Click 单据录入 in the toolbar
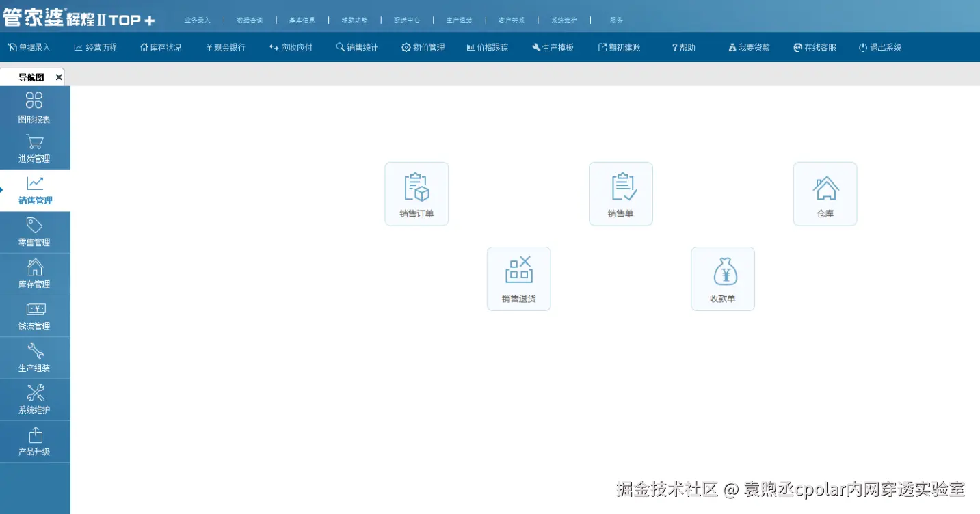980x514 pixels. pyautogui.click(x=29, y=48)
